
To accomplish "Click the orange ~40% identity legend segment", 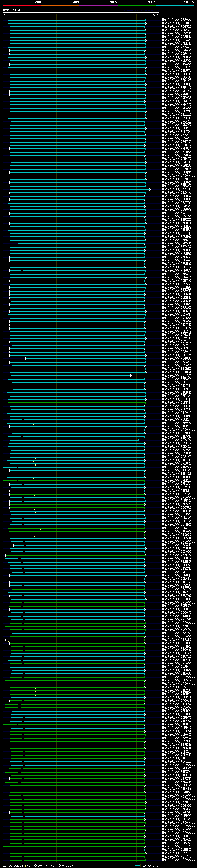I will (60, 6).
